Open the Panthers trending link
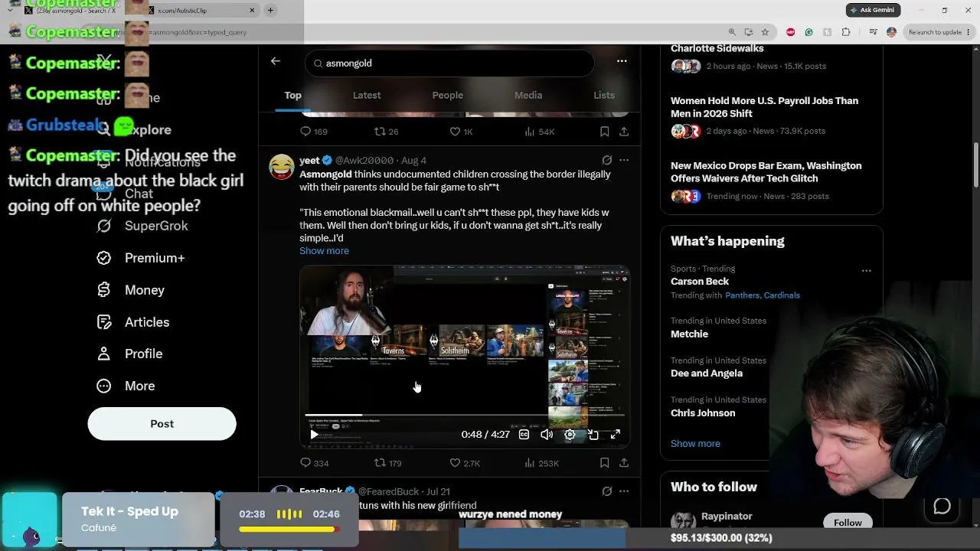 pyautogui.click(x=742, y=295)
